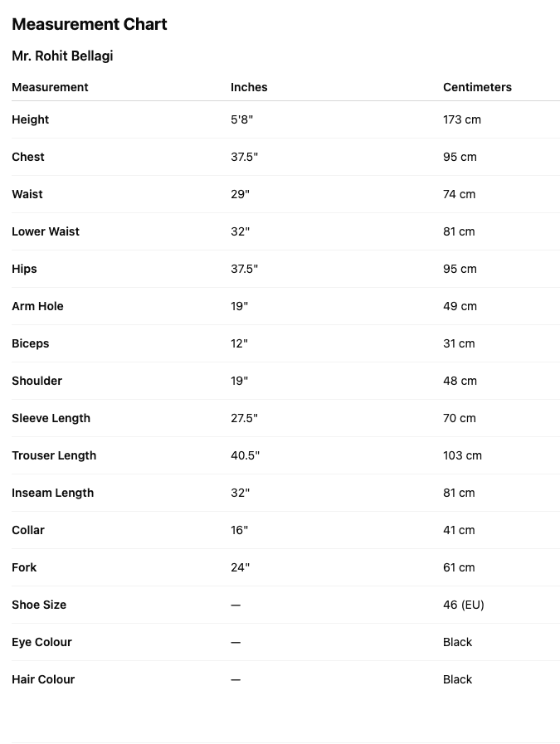Click the Inseam Length row label
The width and height of the screenshot is (560, 744).
52,493
